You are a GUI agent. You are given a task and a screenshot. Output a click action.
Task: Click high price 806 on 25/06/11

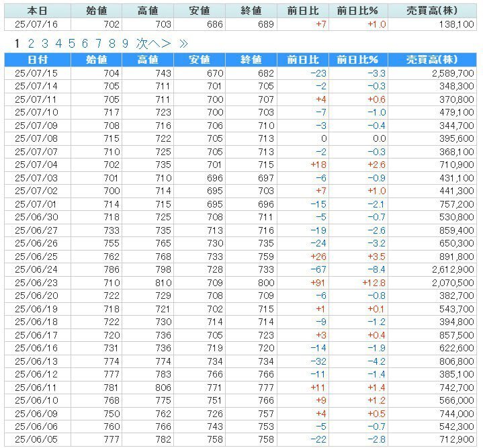tap(163, 388)
